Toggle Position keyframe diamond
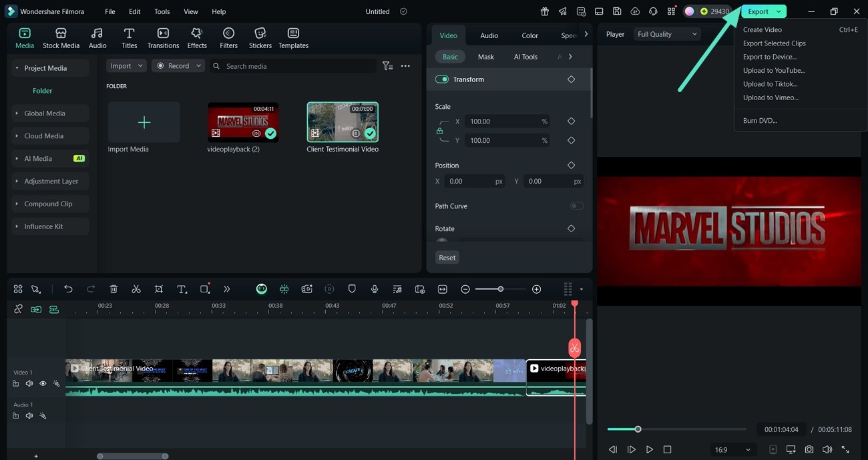 point(571,165)
